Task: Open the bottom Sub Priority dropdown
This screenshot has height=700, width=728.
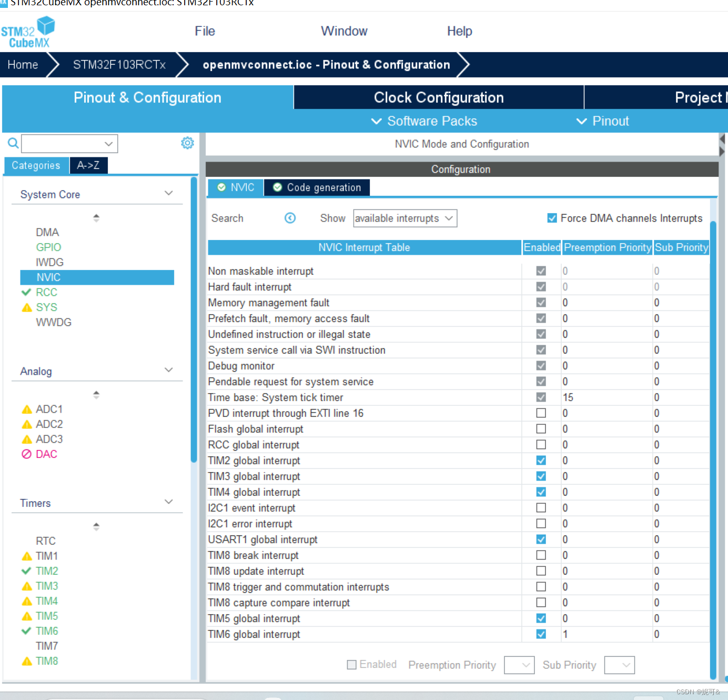Action: 620,665
